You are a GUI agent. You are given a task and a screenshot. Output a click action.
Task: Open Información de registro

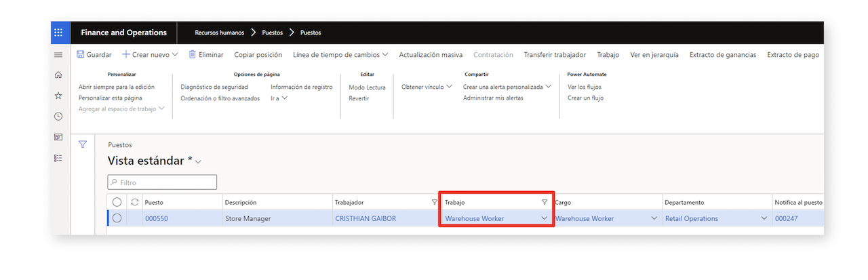[302, 87]
